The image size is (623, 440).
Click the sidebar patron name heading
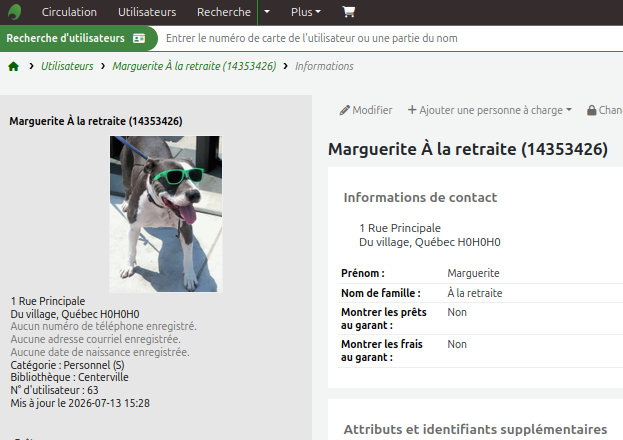pos(96,121)
